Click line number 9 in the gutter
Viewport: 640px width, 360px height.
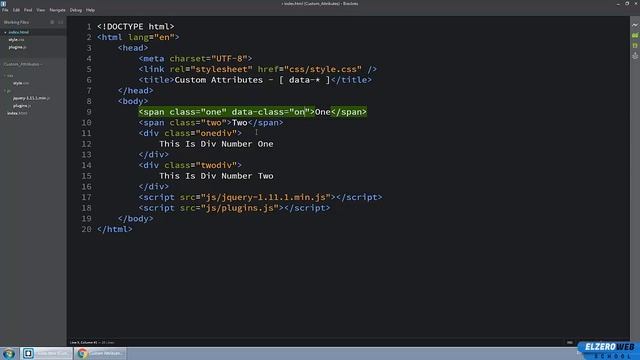click(x=89, y=112)
